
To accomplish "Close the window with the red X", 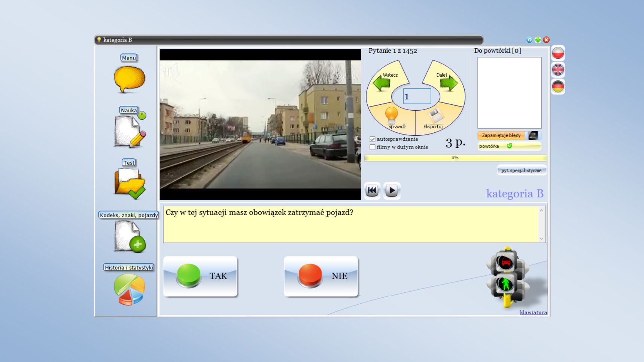I will click(x=546, y=40).
